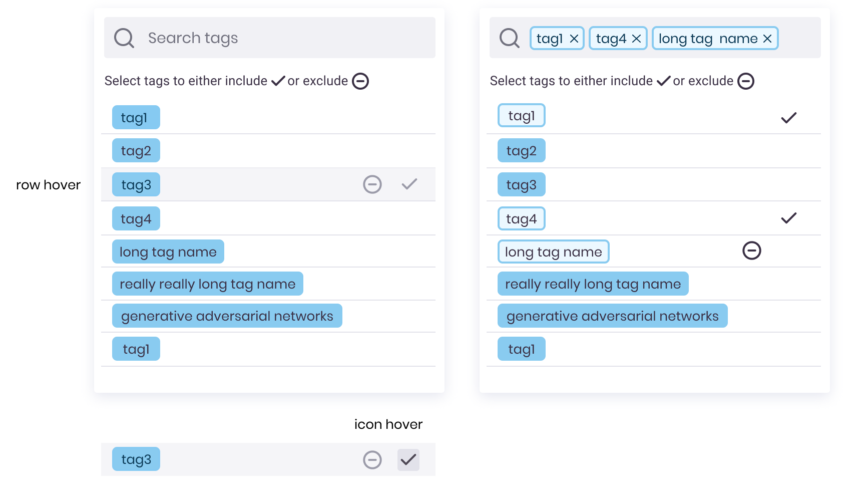
Task: Click the checkmark beside tag1 in right panel
Action: pyautogui.click(x=789, y=118)
